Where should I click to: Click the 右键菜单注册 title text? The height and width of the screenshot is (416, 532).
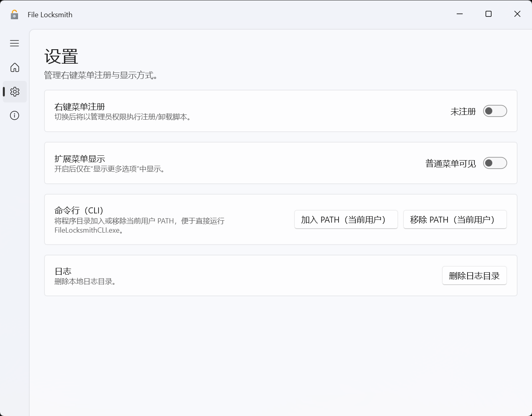(x=80, y=107)
